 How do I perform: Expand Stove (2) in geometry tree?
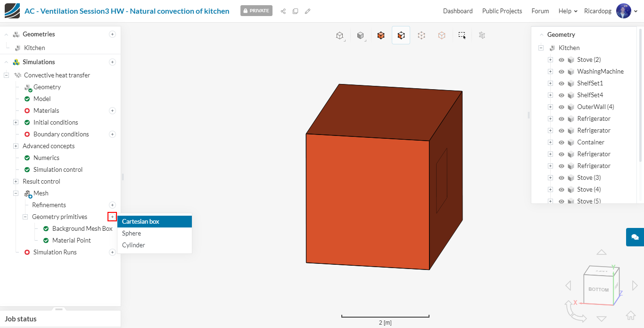[550, 59]
